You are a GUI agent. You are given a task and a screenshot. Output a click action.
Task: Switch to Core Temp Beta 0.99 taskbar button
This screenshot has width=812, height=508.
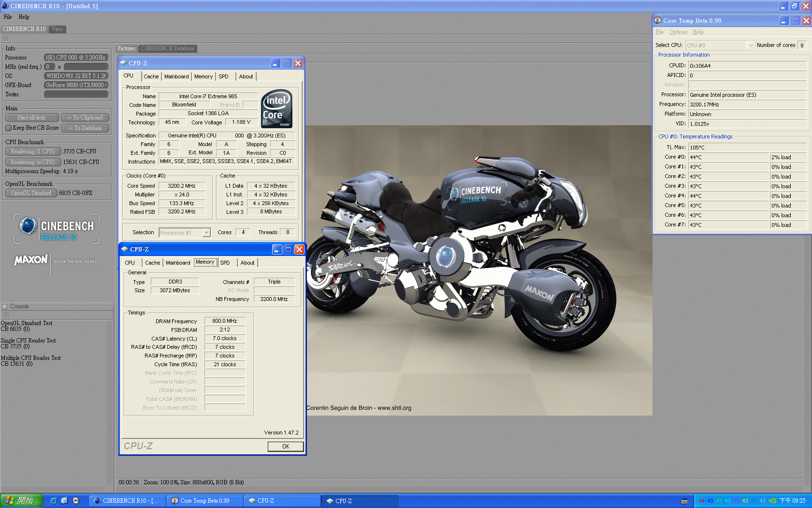coord(204,501)
